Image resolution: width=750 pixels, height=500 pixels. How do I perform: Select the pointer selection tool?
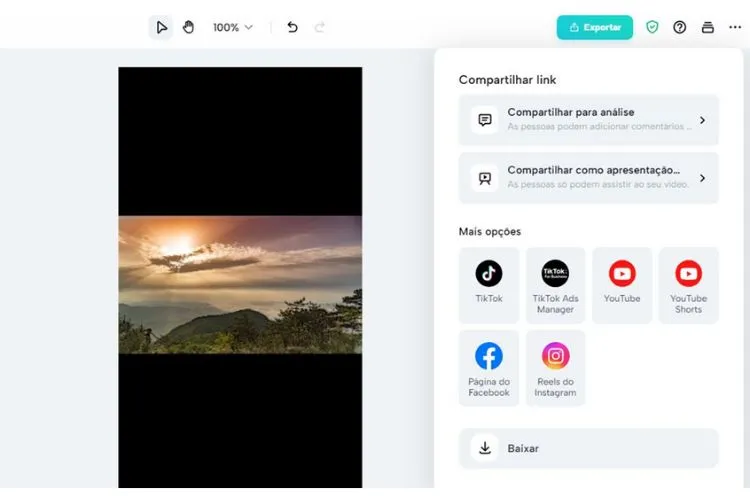(x=161, y=27)
